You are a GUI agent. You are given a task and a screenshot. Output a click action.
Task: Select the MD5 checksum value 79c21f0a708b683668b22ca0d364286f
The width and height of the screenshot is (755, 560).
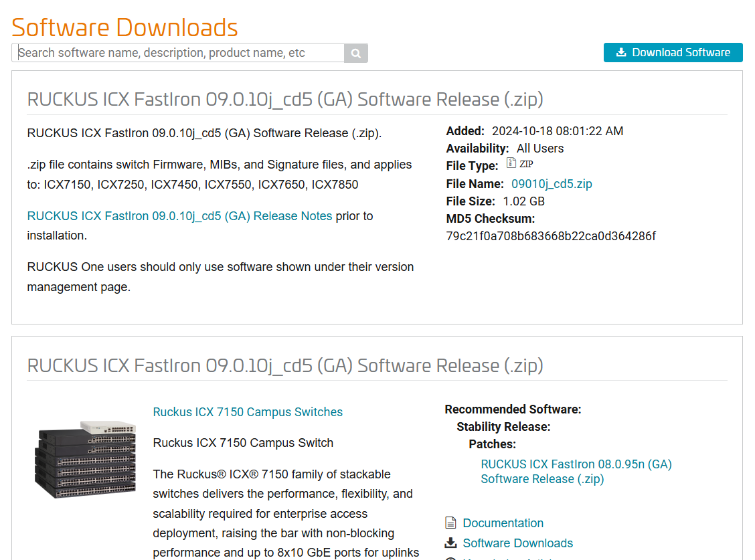pyautogui.click(x=551, y=236)
